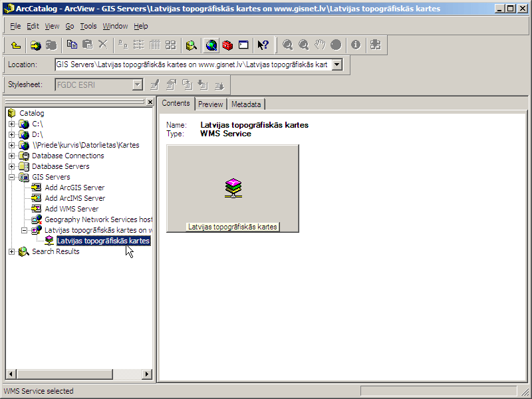Viewport: 532px width, 399px height.
Task: Expand the Search Results node
Action: [x=11, y=252]
